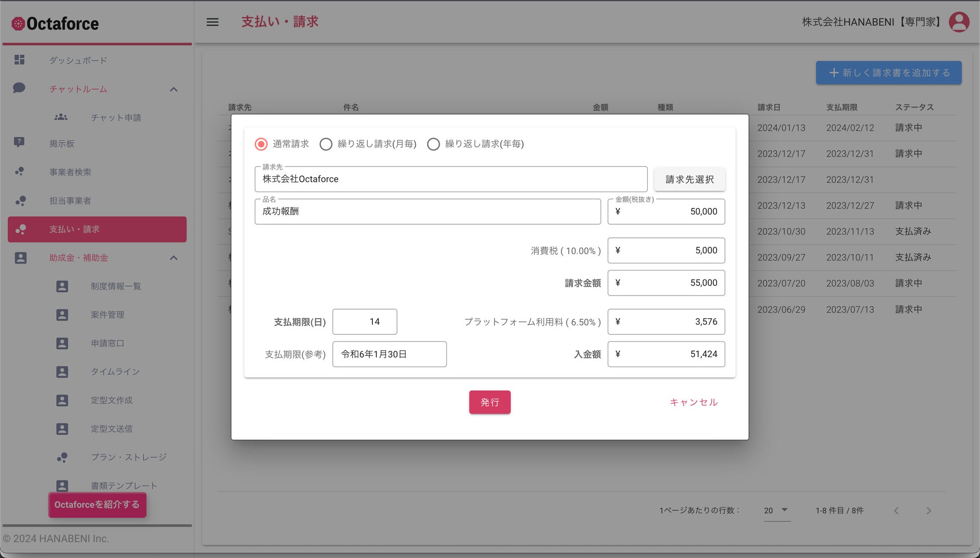
Task: Click the hamburger menu icon
Action: pos(212,22)
